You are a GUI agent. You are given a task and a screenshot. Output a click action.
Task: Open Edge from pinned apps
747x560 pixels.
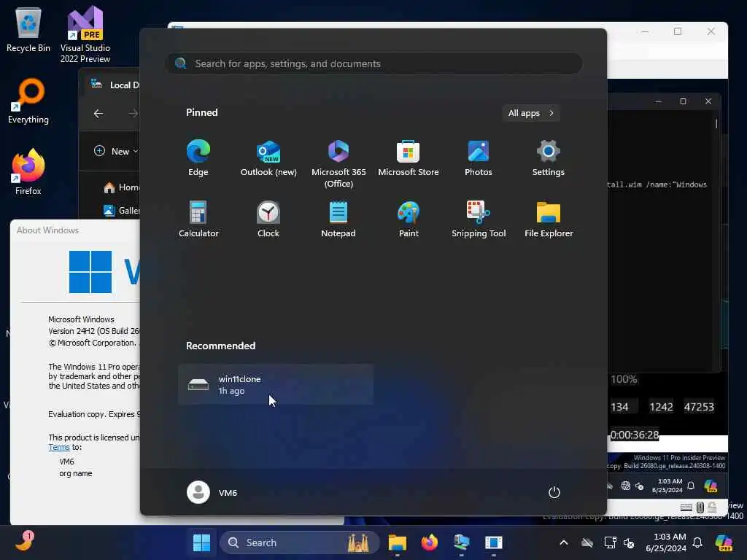coord(198,158)
